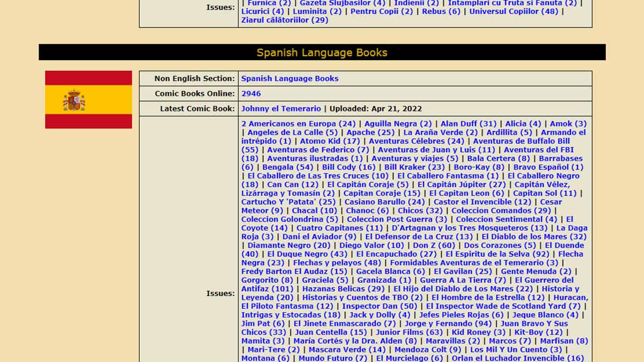
Task: View Casiano Barullo (24) issues
Action: (x=384, y=202)
